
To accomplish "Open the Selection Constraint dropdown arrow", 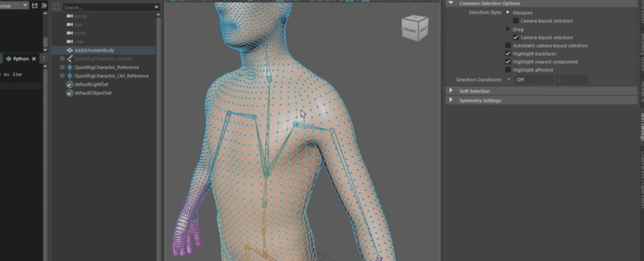I will [x=509, y=80].
